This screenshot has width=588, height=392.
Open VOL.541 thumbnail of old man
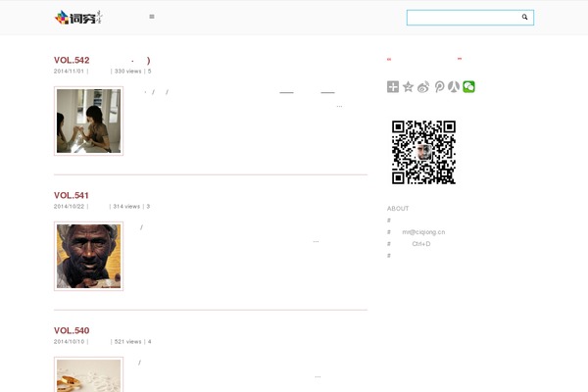88,256
